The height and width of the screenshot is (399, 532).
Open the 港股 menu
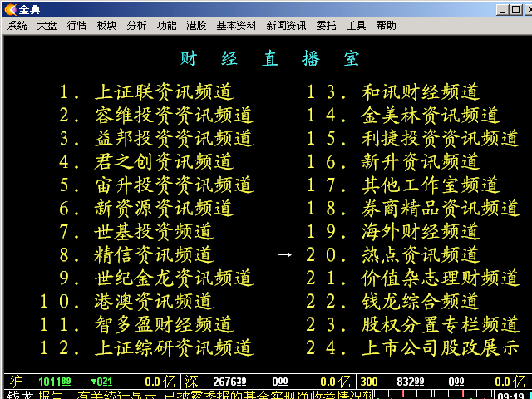click(x=196, y=26)
